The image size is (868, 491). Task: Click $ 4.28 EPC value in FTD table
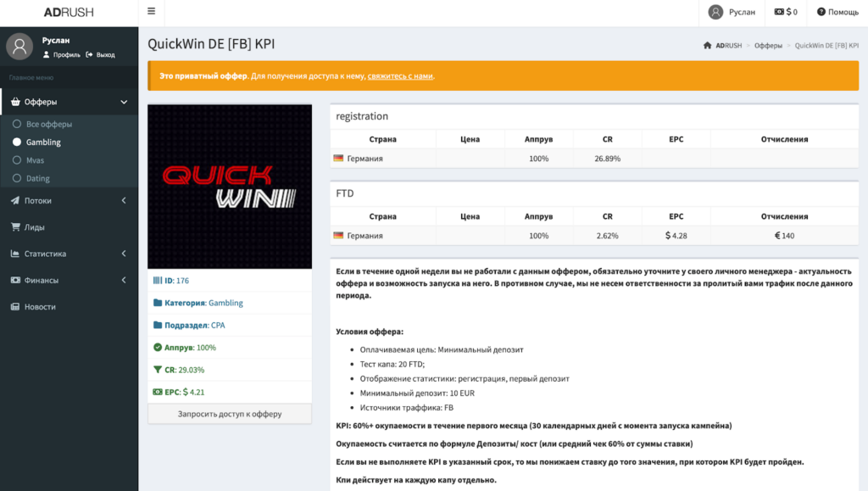[676, 235]
